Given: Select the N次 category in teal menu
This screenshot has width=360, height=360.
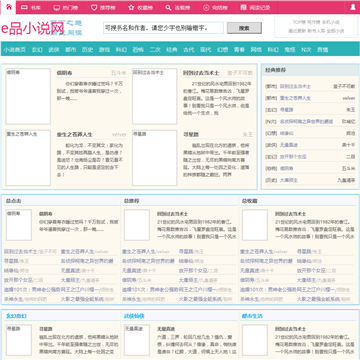Looking at the screenshot, I should pos(306,50).
